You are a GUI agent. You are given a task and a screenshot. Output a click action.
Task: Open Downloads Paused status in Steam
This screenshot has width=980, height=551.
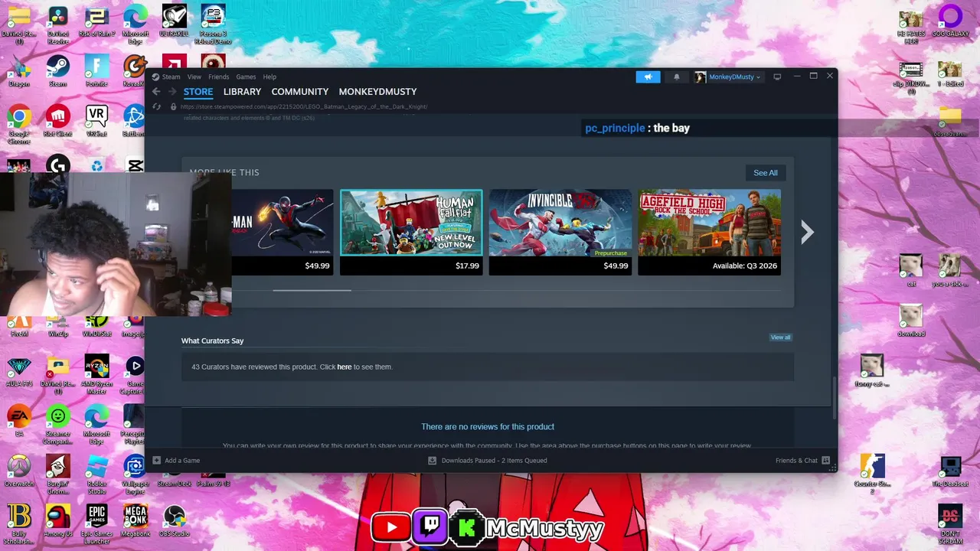(487, 461)
